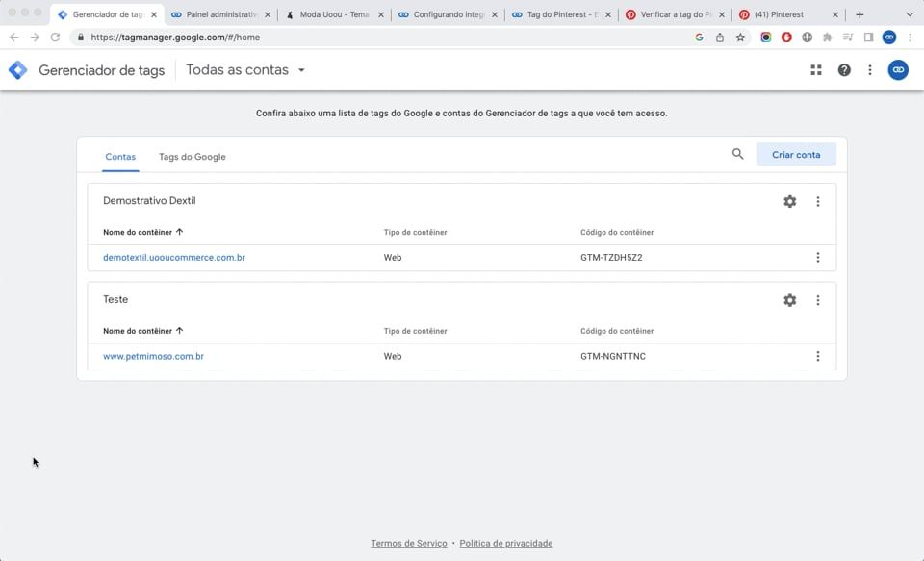Click inside the browser address bar
The height and width of the screenshot is (561, 924).
pyautogui.click(x=289, y=37)
